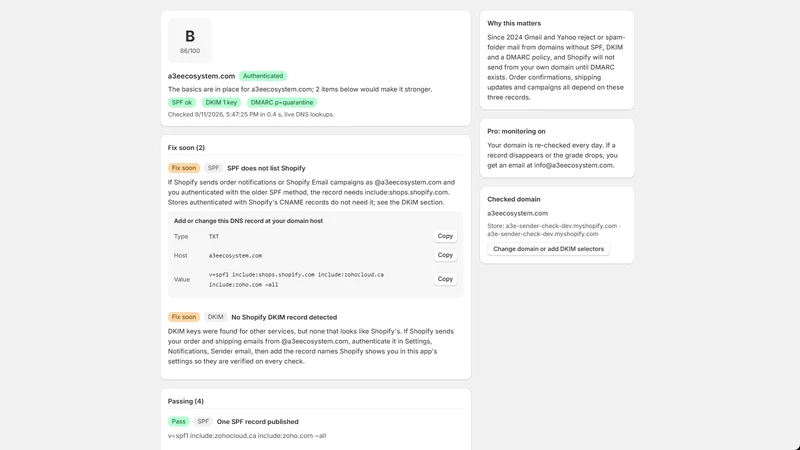The width and height of the screenshot is (800, 450).
Task: Click the Fix soon (2) section heading
Action: 186,147
